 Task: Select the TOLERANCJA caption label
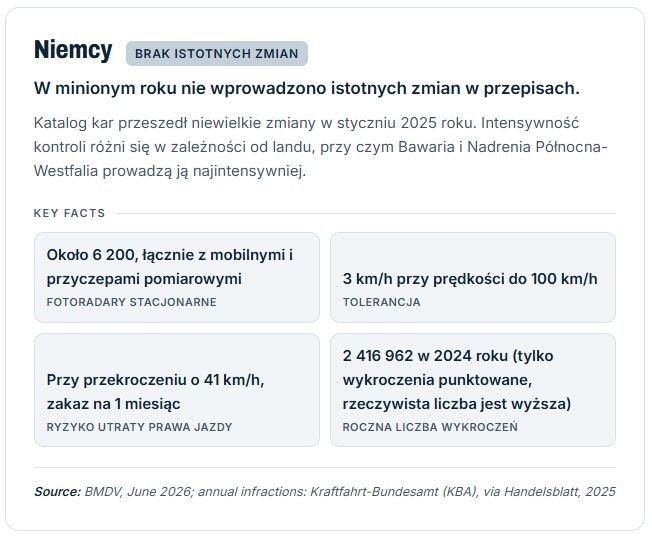point(381,302)
